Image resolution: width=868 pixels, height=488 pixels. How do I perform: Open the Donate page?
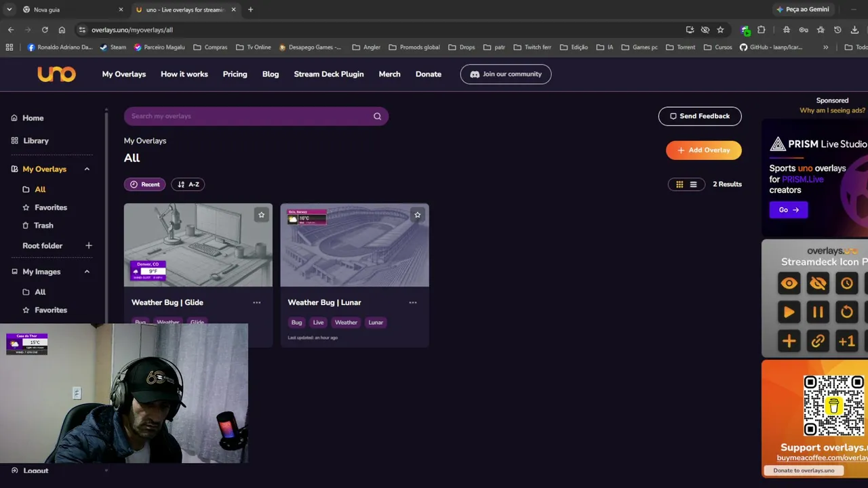(x=429, y=74)
